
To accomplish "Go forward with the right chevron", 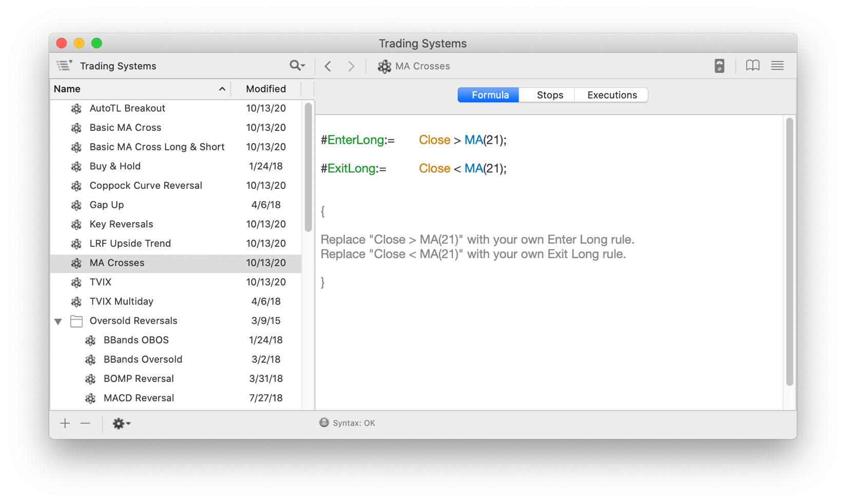I will click(351, 66).
